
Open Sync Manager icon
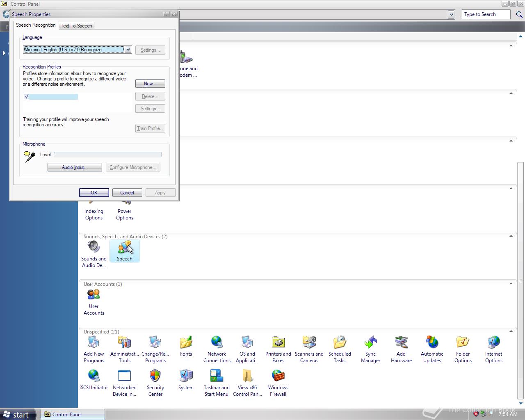(370, 349)
